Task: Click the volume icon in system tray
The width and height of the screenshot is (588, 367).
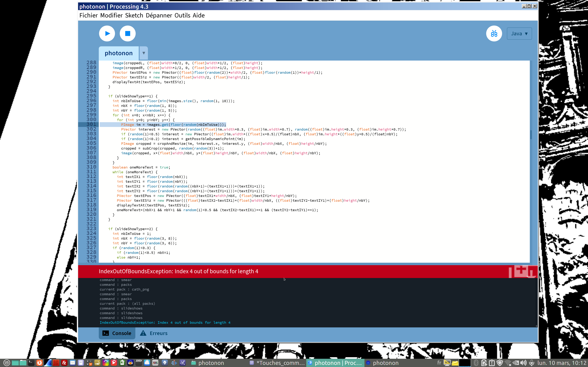Action: click(x=523, y=363)
